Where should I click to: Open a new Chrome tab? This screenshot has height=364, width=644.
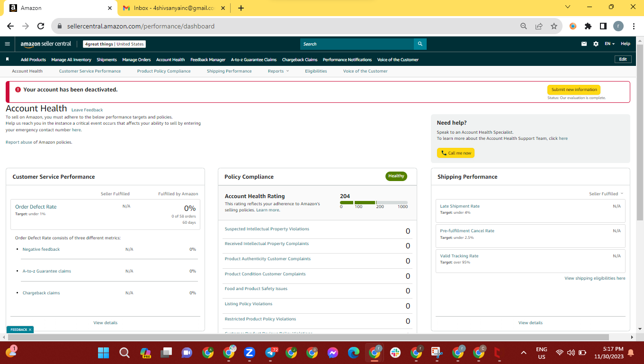click(x=241, y=8)
